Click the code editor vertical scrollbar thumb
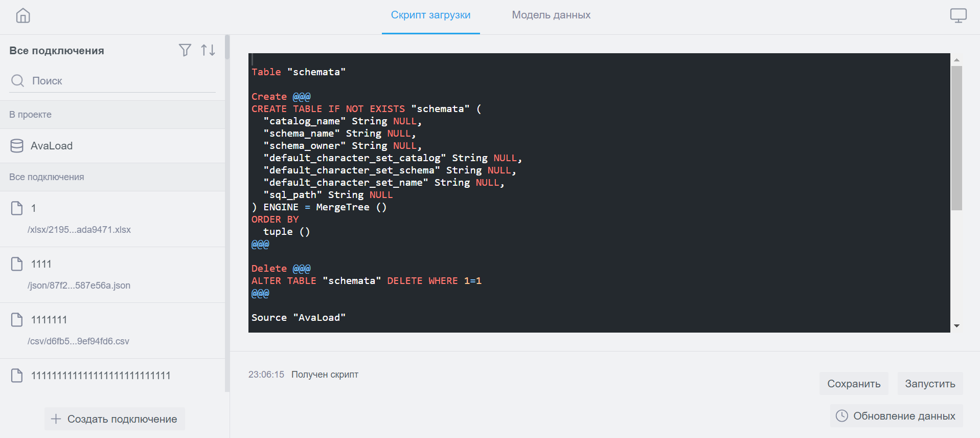This screenshot has width=980, height=438. click(956, 138)
